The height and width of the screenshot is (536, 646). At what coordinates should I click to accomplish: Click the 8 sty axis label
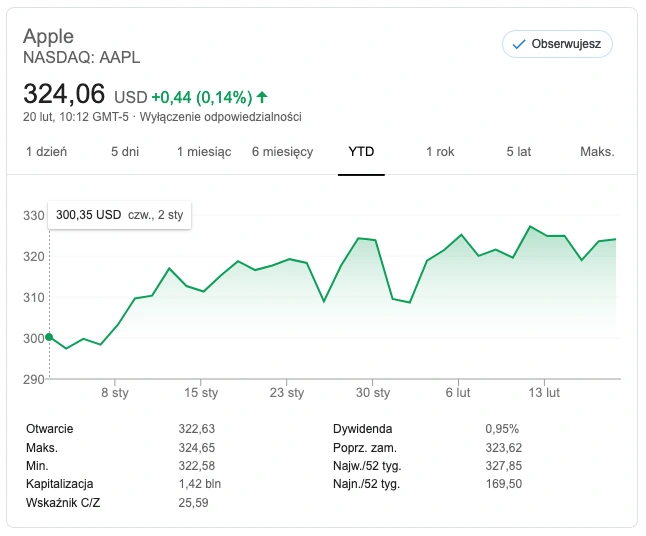(x=115, y=393)
